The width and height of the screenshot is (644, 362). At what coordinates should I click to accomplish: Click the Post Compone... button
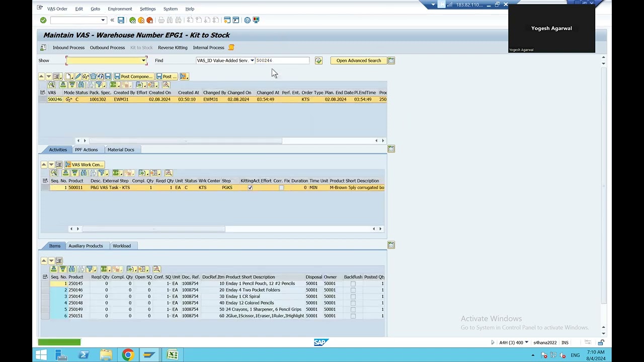(x=133, y=76)
